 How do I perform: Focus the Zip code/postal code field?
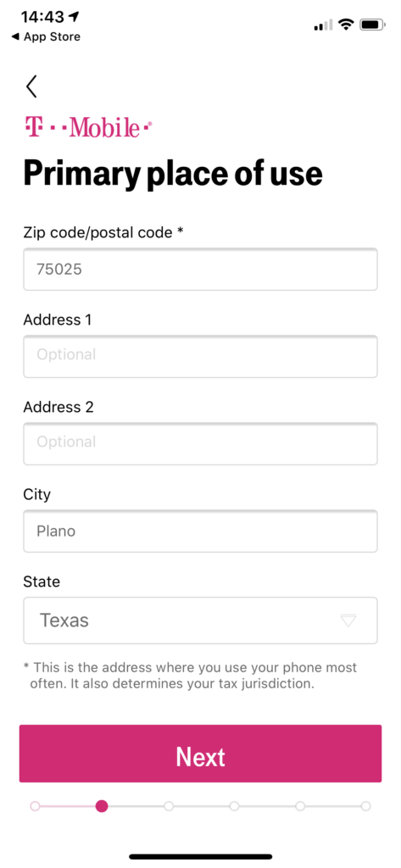click(x=200, y=269)
